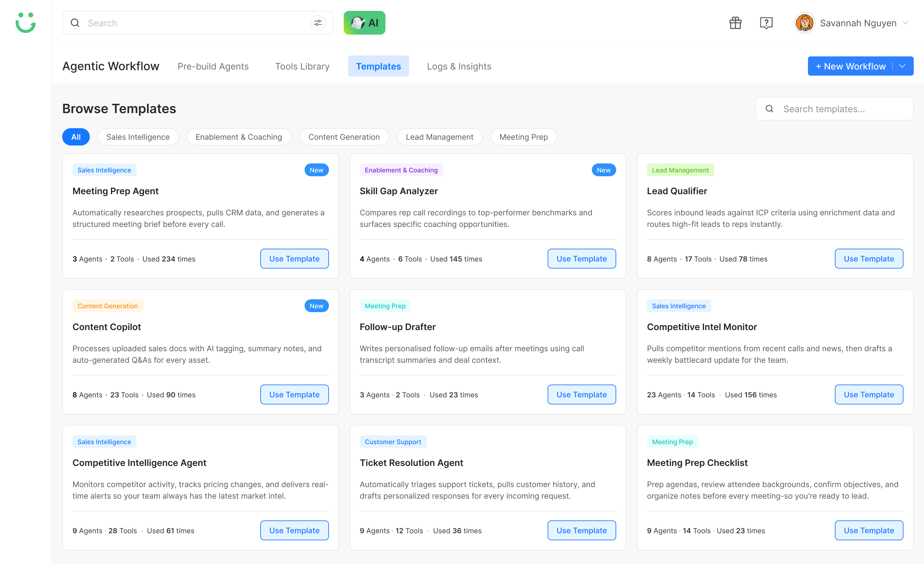The width and height of the screenshot is (924, 564).
Task: Expand the Savannah Nguyen account menu chevron
Action: 905,23
